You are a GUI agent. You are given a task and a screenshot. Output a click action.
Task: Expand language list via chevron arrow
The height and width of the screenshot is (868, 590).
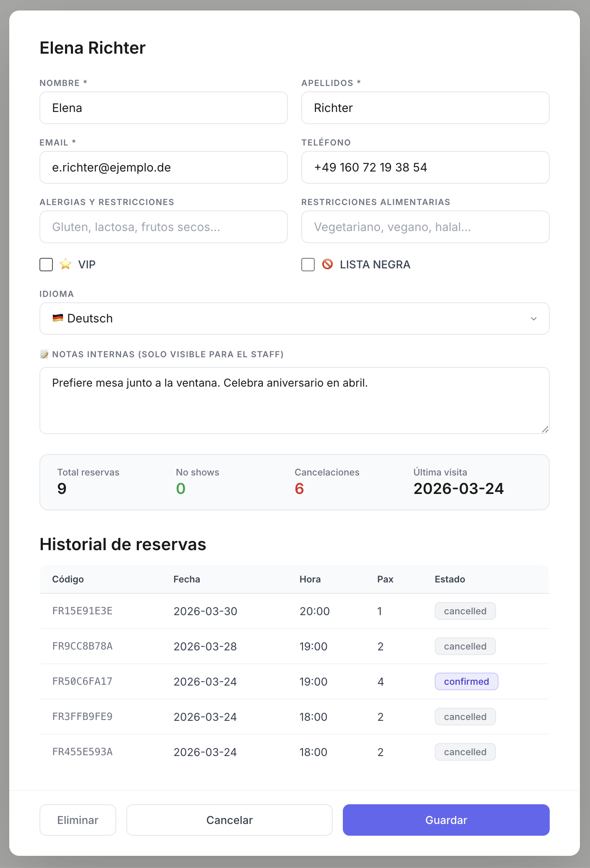534,319
